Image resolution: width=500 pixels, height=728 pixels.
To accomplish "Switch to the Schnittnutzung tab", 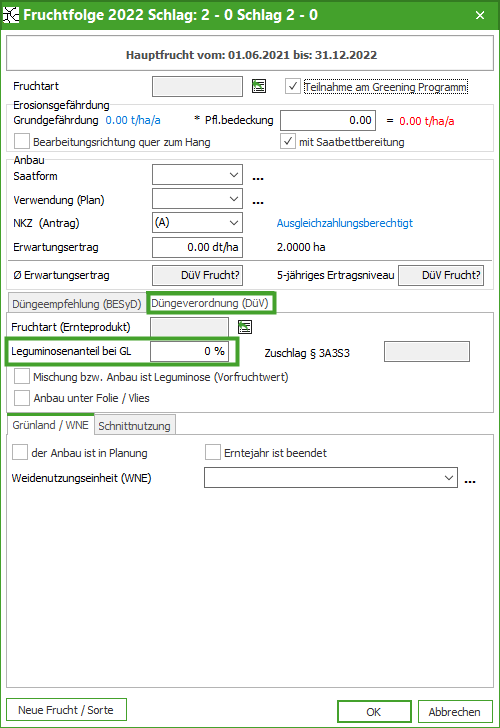I will (x=135, y=426).
